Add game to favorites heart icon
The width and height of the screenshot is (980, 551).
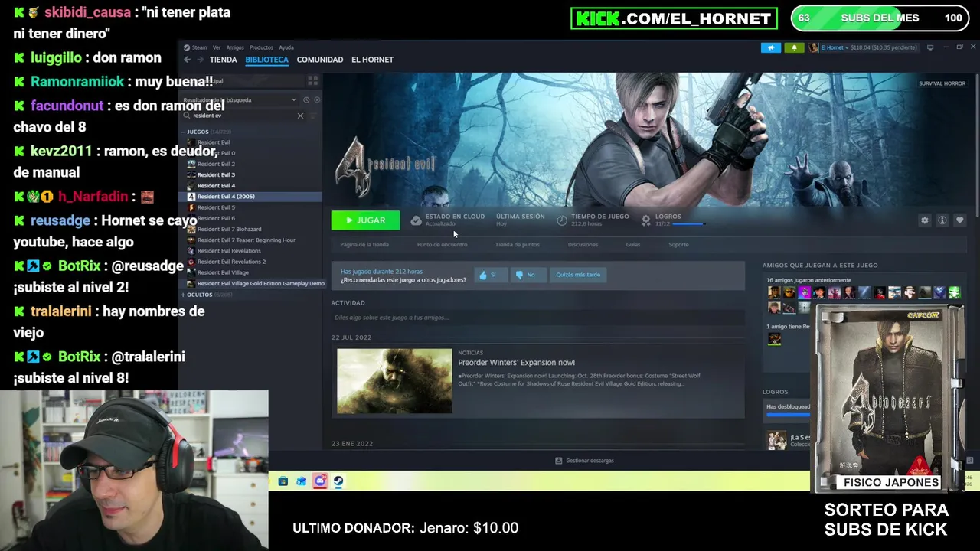[960, 220]
